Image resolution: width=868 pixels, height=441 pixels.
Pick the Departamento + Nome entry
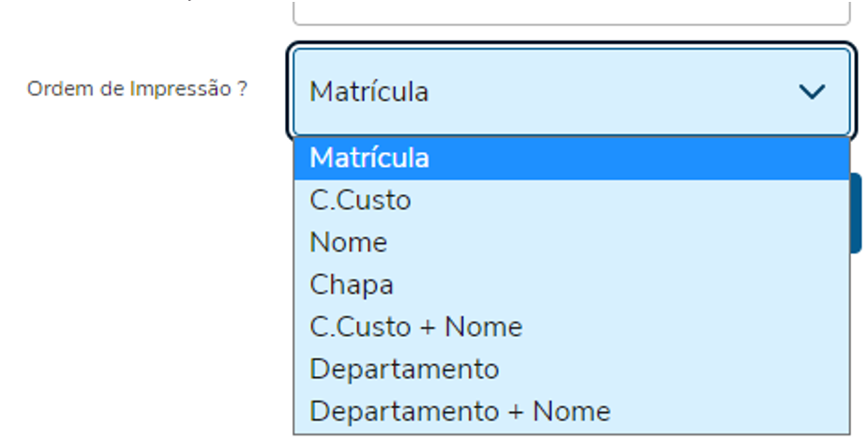pyautogui.click(x=460, y=411)
